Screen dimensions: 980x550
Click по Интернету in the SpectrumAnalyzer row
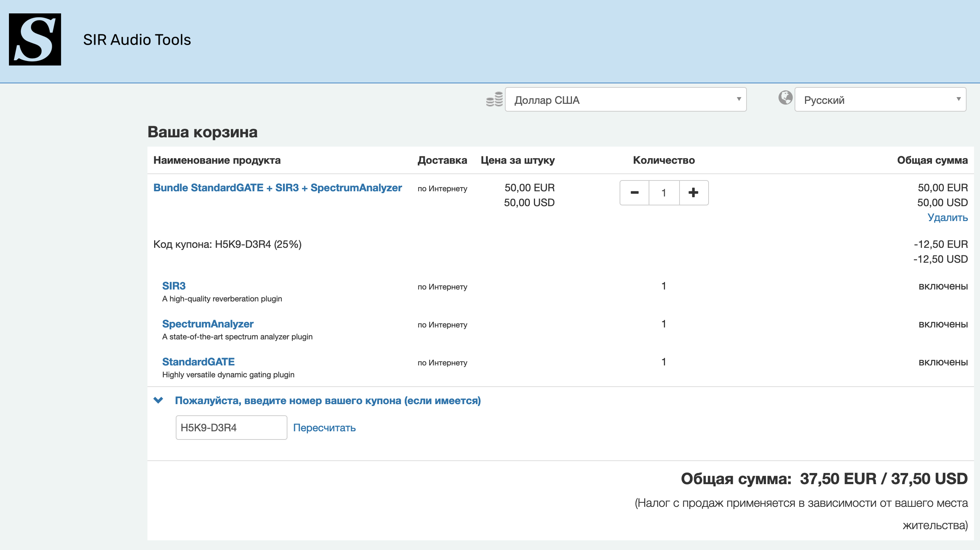pyautogui.click(x=442, y=325)
